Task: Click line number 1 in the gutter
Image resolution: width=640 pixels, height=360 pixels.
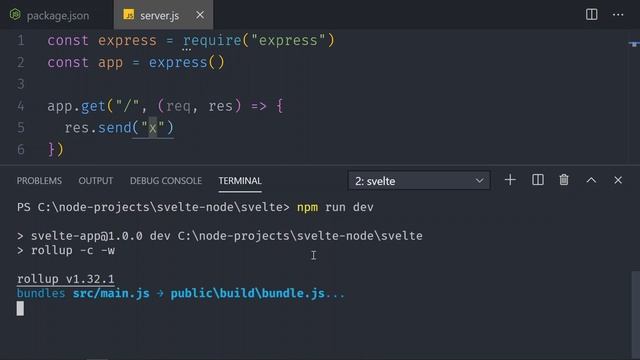Action: pos(21,40)
